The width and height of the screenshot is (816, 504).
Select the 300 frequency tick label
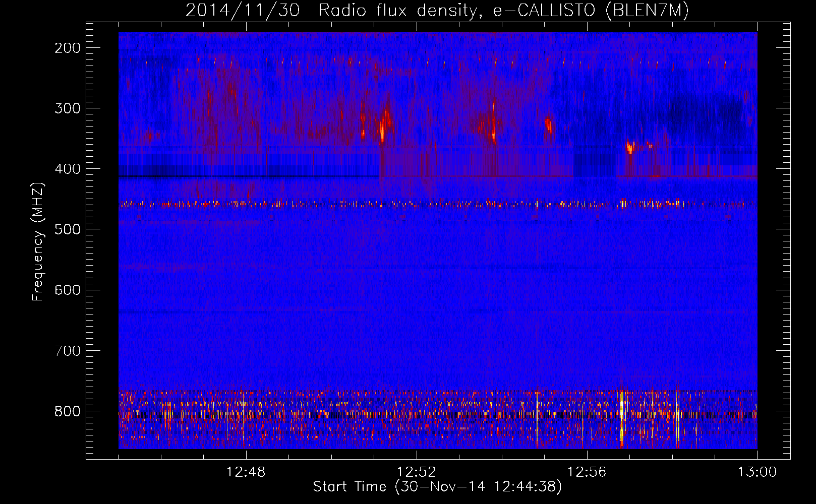(68, 108)
